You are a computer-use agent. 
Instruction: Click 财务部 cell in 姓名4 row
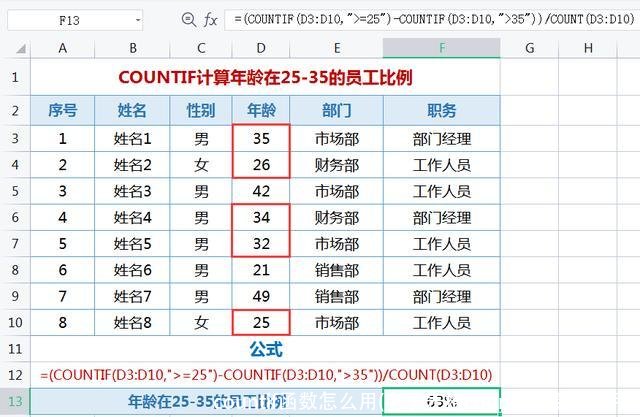[x=337, y=217]
